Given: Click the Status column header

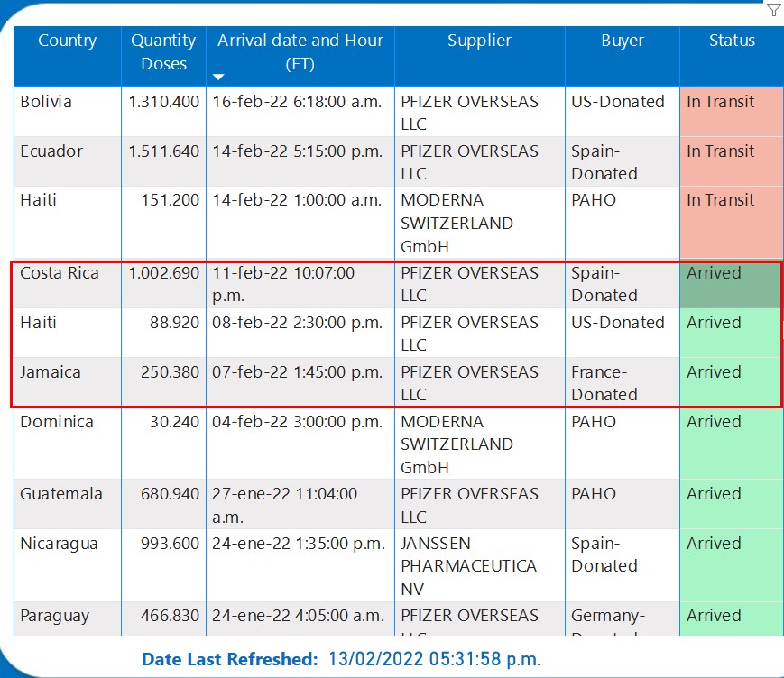Looking at the screenshot, I should tap(732, 41).
